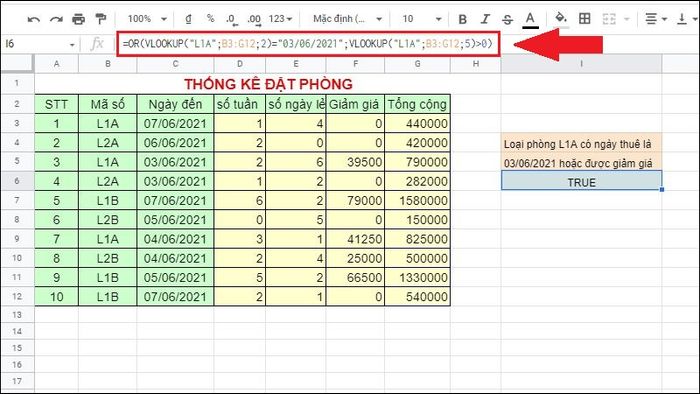This screenshot has width=700, height=394.
Task: Click the title THỐNG KÊ ĐẶT PHÒNG
Action: pyautogui.click(x=268, y=84)
